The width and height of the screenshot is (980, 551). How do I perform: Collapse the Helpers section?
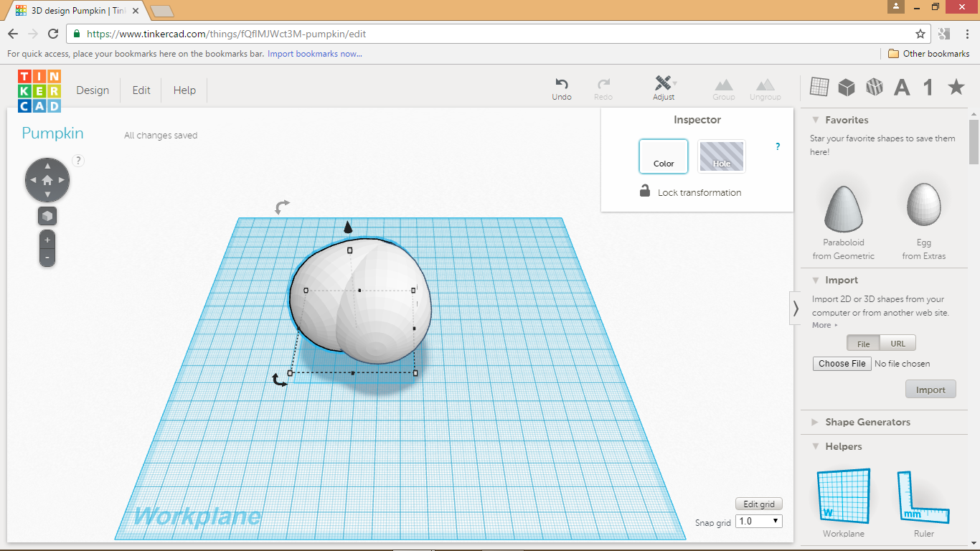843,446
